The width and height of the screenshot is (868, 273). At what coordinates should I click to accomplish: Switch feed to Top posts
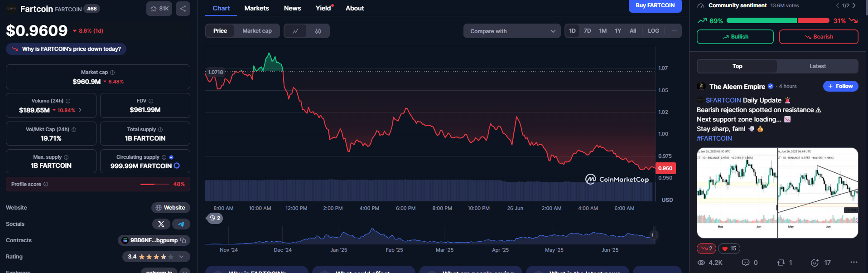(x=737, y=66)
